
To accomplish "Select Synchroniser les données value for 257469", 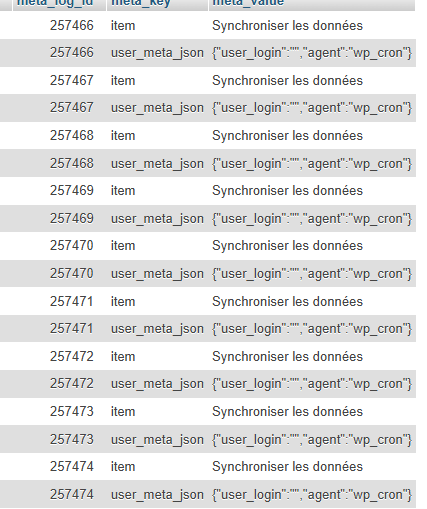I will point(287,191).
